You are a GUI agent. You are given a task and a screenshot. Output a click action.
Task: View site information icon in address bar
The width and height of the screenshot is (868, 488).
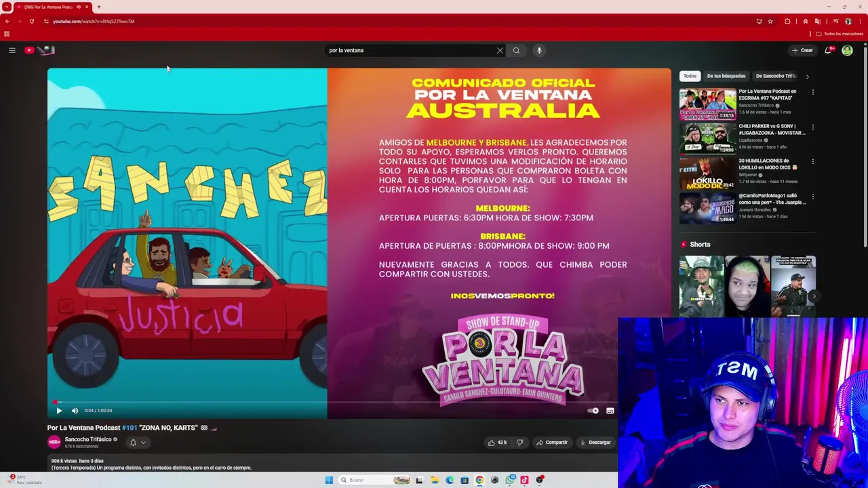[46, 21]
